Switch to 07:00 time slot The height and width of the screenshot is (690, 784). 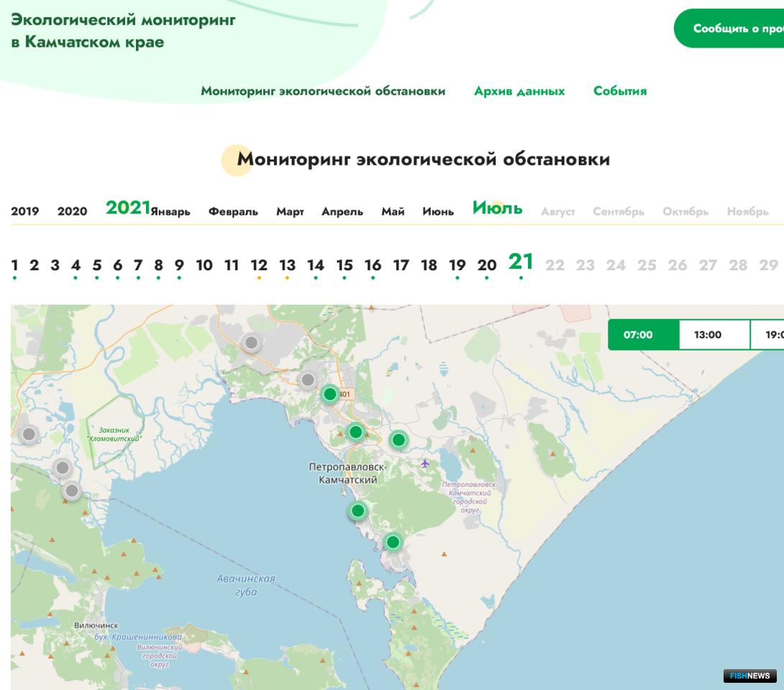pos(643,335)
